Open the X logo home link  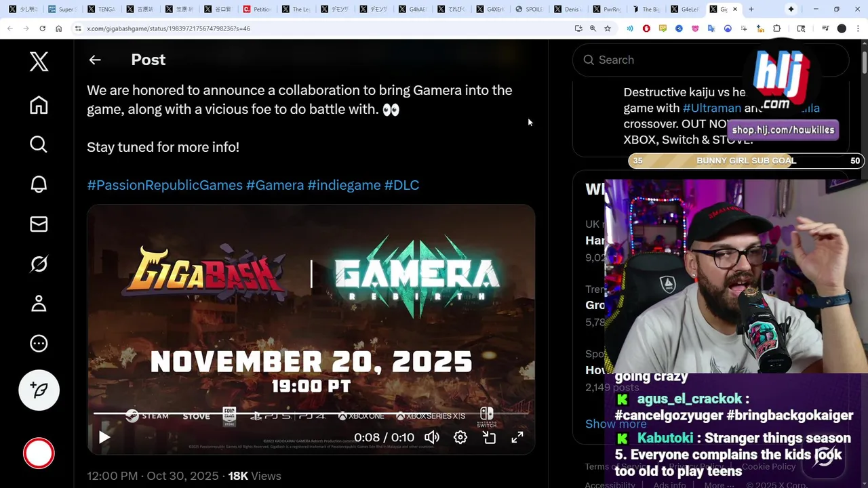tap(39, 62)
